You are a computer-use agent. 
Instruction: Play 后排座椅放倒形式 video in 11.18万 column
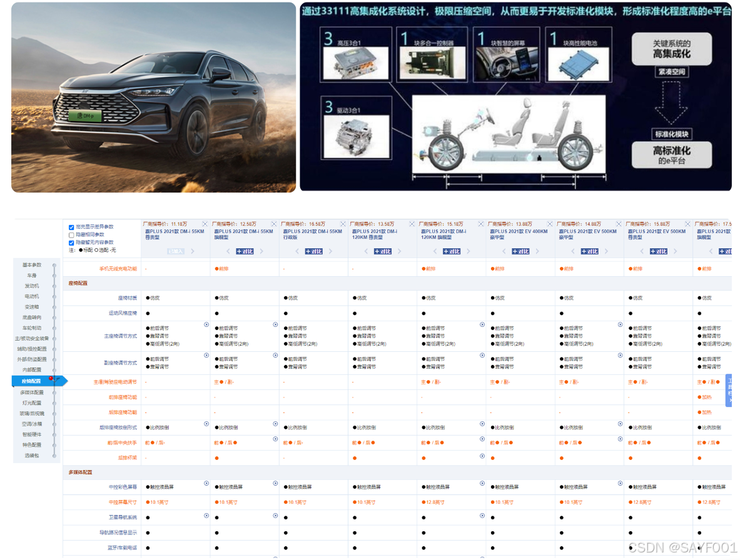(x=206, y=424)
